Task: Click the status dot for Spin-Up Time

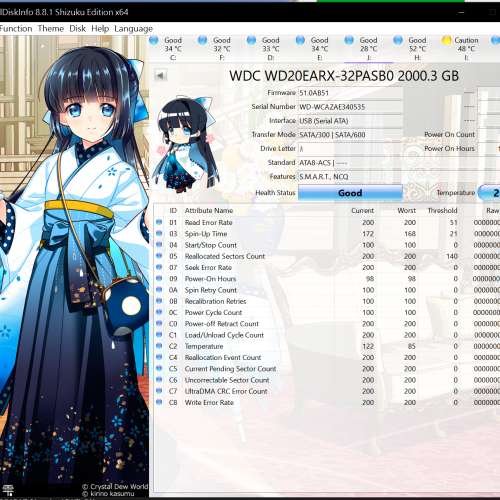Action: (x=159, y=233)
